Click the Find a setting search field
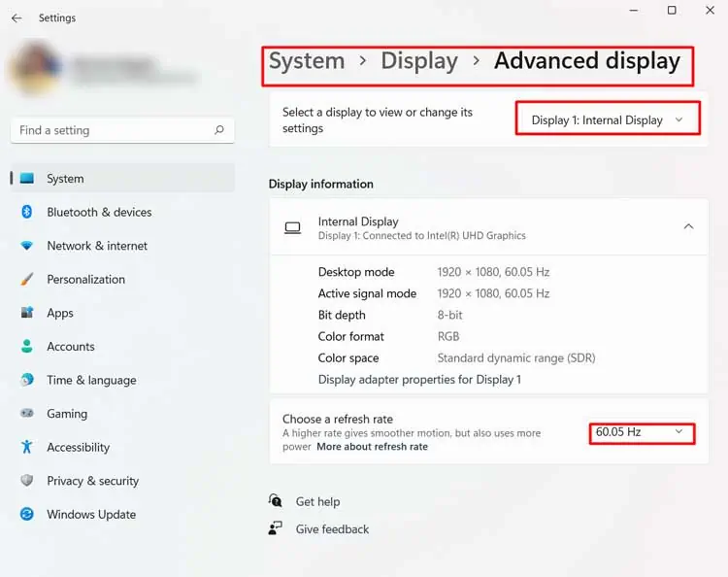The height and width of the screenshot is (577, 728). [x=122, y=130]
